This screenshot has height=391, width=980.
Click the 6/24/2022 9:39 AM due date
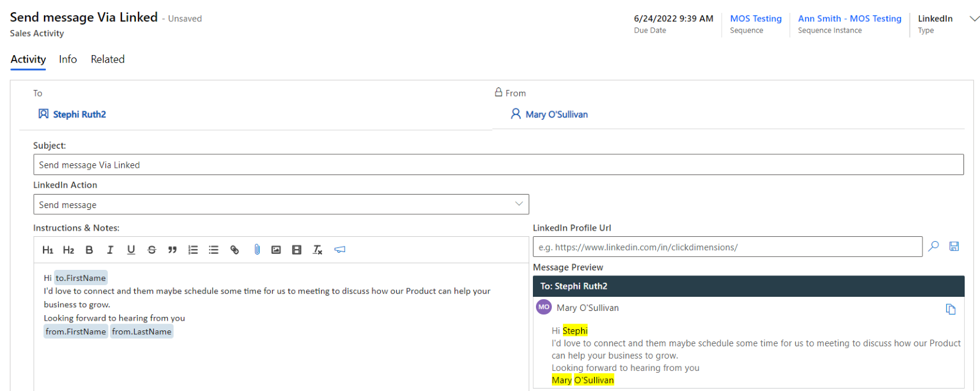pos(674,18)
